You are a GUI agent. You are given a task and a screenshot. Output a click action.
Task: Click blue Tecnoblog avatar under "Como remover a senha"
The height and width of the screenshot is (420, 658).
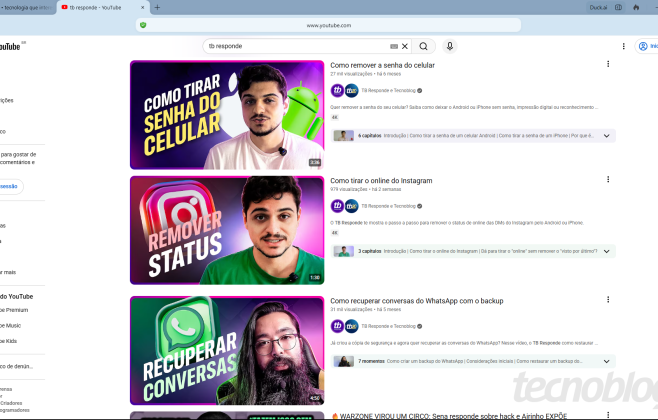coord(352,90)
